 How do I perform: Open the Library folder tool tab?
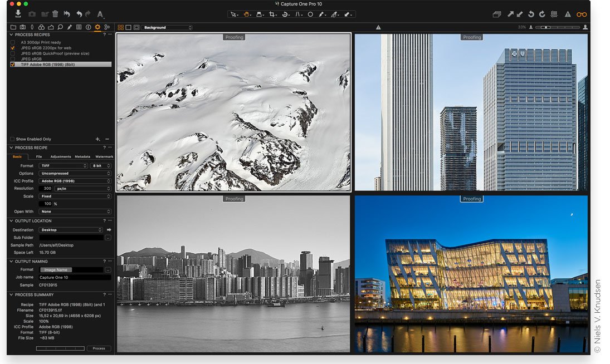(13, 27)
